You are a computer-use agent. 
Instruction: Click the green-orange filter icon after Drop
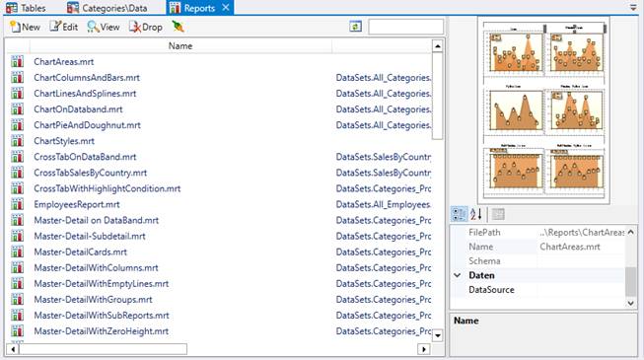click(178, 28)
